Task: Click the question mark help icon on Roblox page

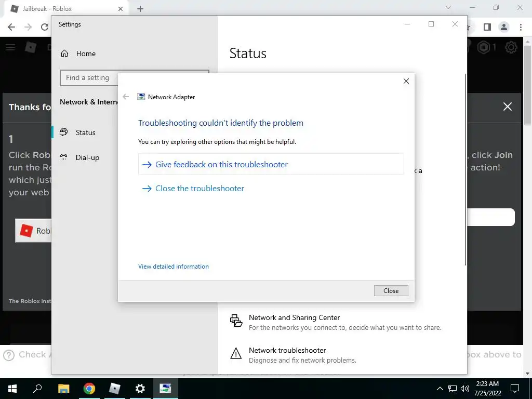Action: coord(9,355)
